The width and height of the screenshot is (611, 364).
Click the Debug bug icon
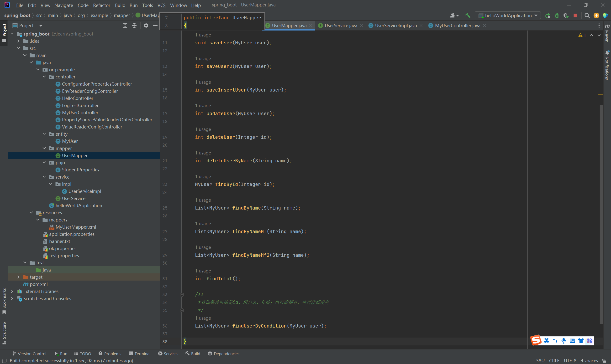(557, 15)
